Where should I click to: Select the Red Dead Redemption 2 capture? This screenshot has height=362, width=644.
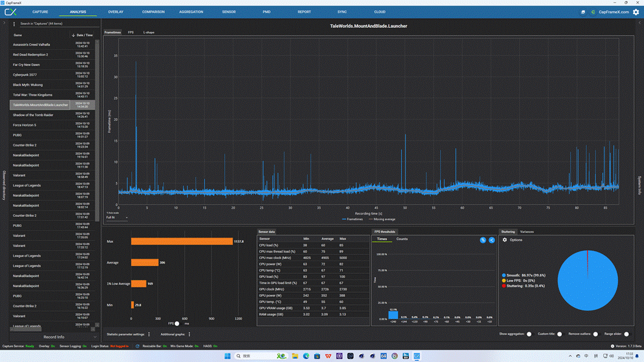tap(52, 55)
